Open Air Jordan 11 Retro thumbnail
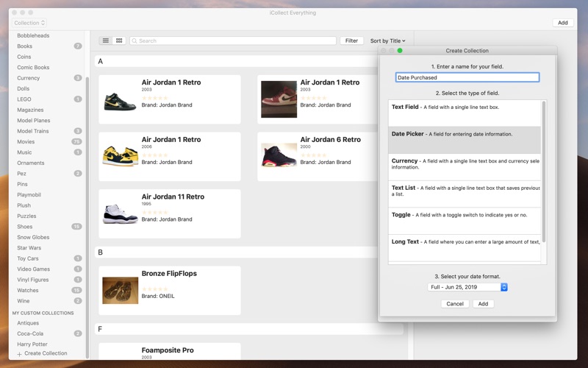Viewport: 588px width, 368px height. point(120,213)
